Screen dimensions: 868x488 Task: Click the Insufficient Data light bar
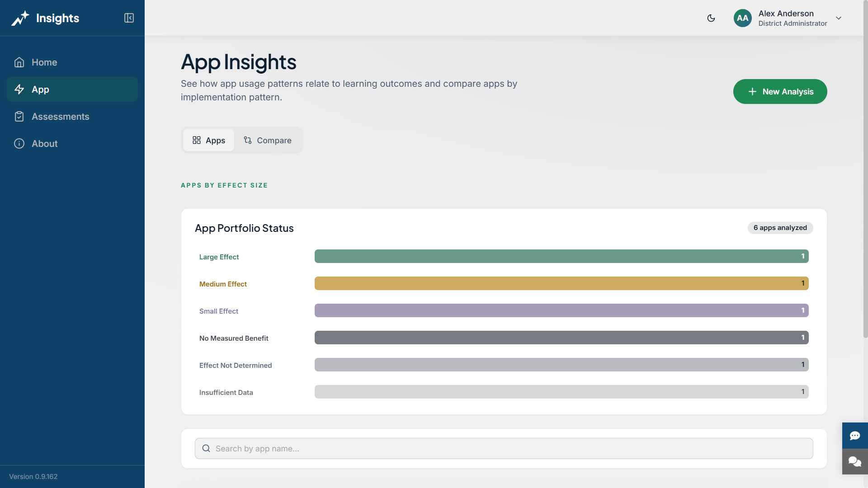click(x=561, y=392)
